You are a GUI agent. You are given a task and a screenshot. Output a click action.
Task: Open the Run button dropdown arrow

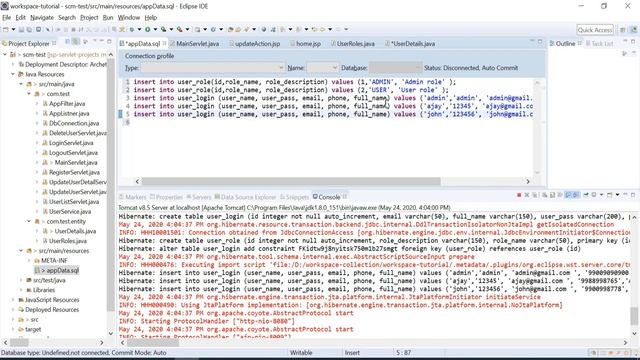[x=155, y=29]
